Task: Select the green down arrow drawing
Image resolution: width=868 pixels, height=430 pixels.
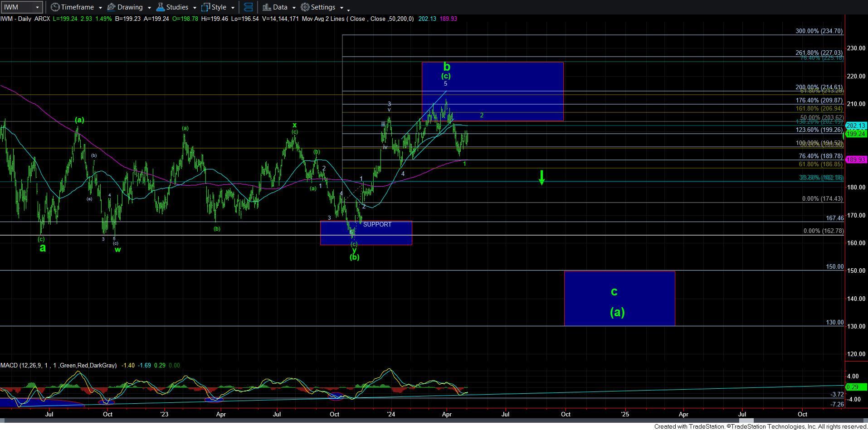Action: 541,177
